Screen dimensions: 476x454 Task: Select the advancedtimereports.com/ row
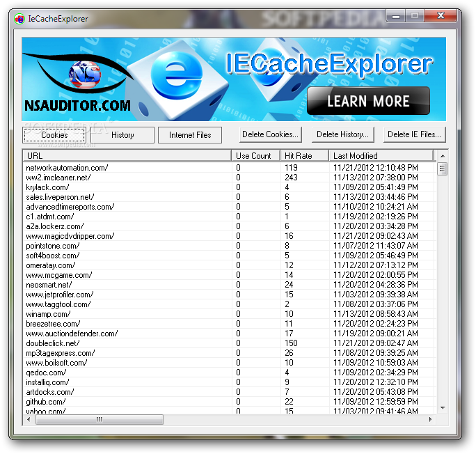[x=230, y=207]
